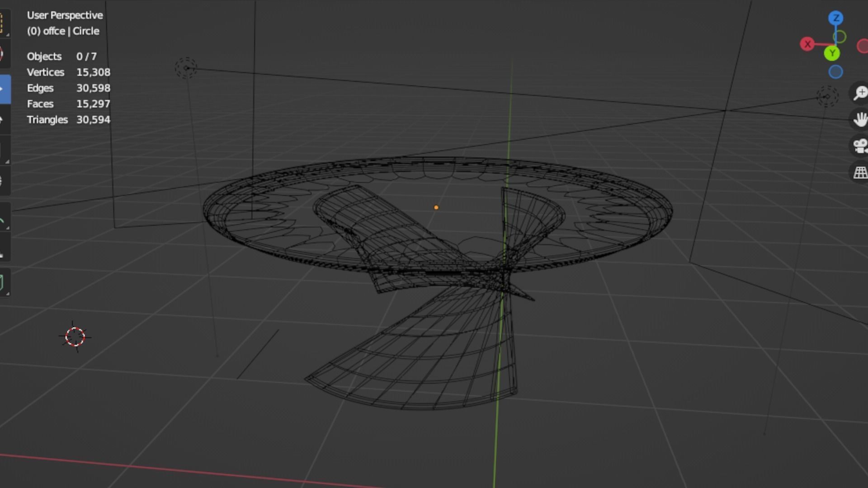The height and width of the screenshot is (488, 868).
Task: Snap view to blue Z axis
Action: pyautogui.click(x=836, y=18)
